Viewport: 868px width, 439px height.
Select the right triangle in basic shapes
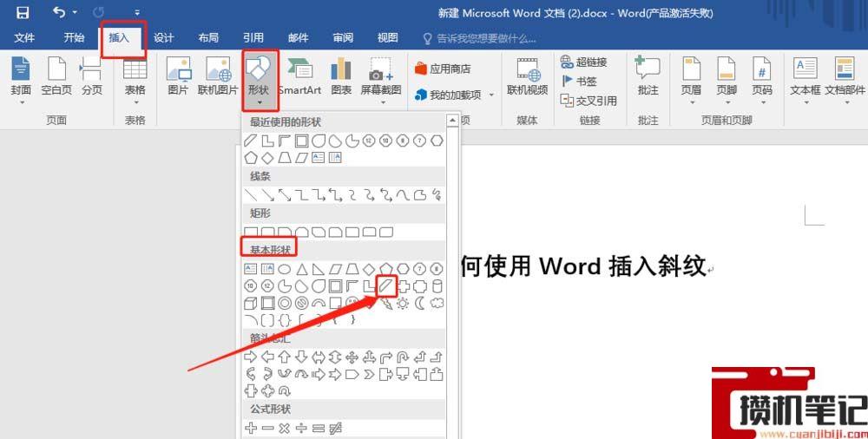click(x=319, y=270)
